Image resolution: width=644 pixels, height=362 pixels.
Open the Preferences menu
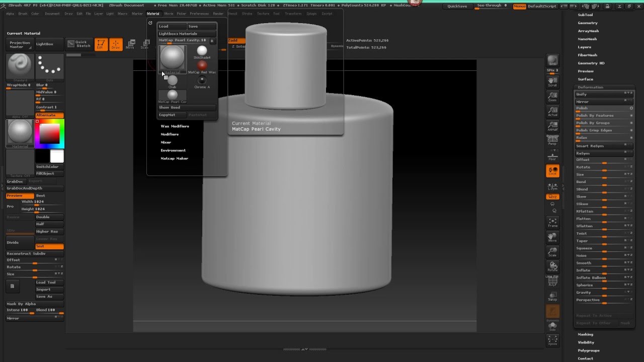(x=199, y=14)
